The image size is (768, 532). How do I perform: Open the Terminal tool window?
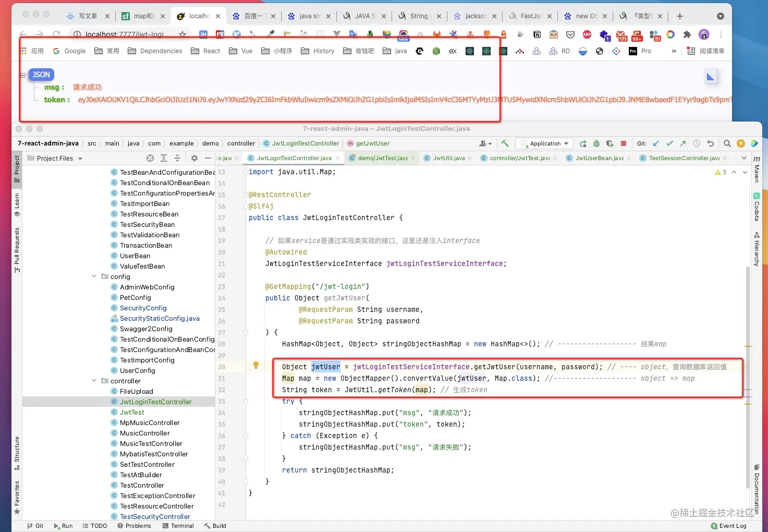[x=178, y=526]
